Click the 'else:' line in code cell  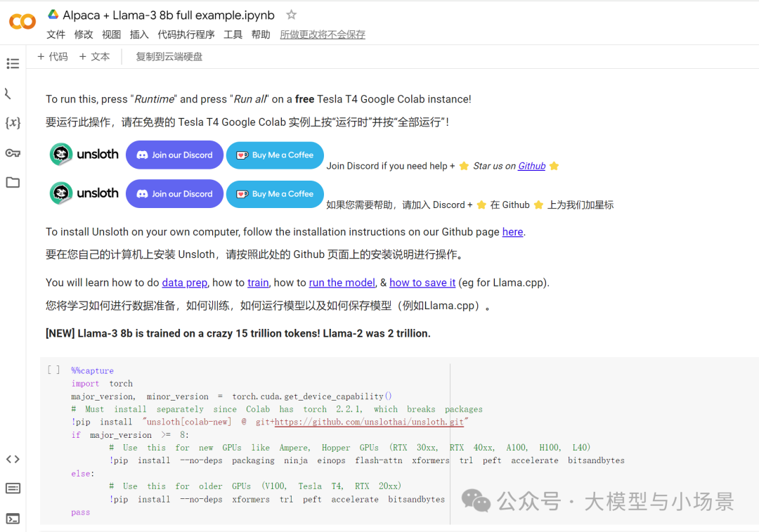(x=83, y=474)
